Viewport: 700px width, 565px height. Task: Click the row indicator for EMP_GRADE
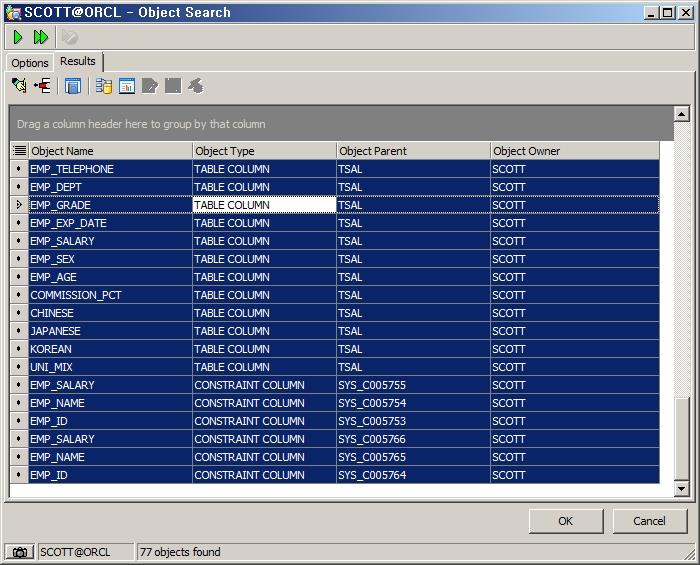tap(19, 205)
